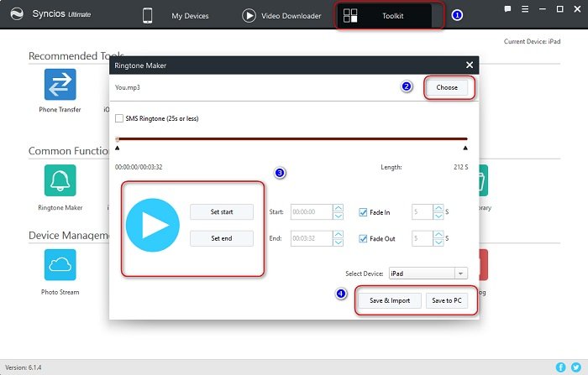The image size is (588, 375).
Task: Open the Twitter link icon
Action: coord(576,367)
